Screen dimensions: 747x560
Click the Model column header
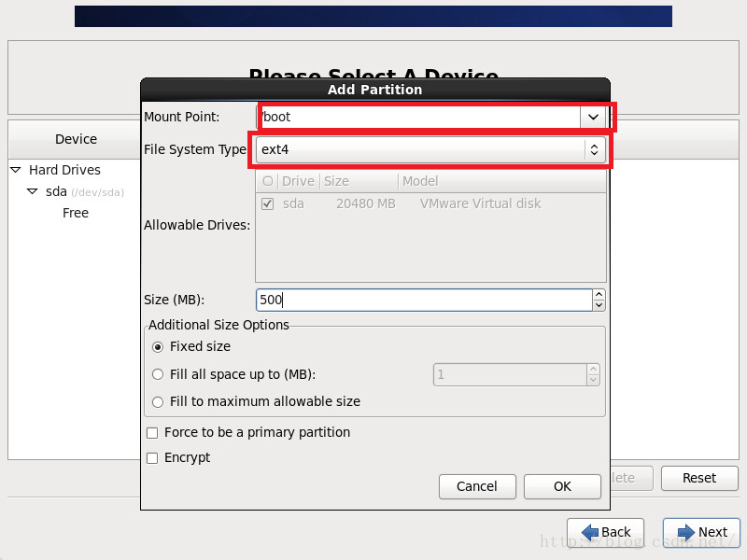coord(502,181)
